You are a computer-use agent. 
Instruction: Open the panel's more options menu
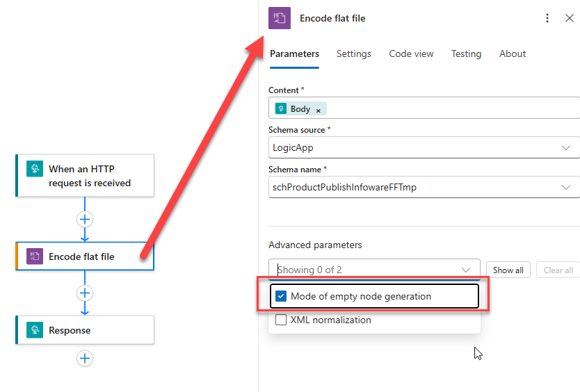pyautogui.click(x=547, y=18)
